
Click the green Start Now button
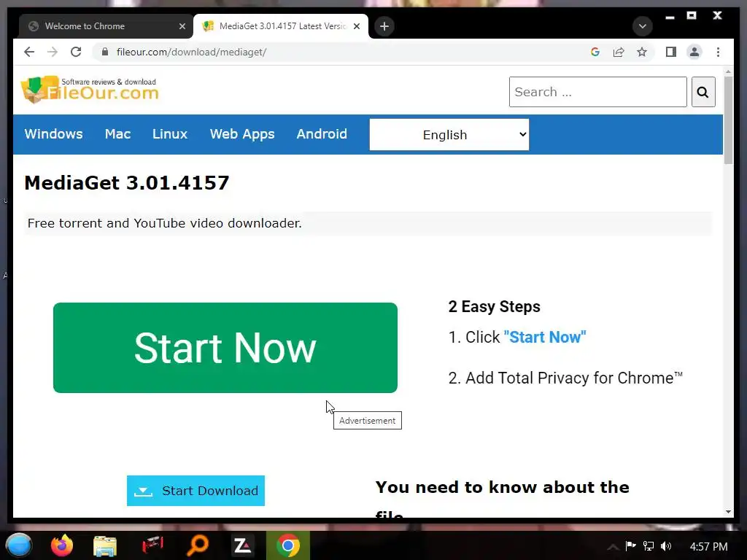(225, 348)
